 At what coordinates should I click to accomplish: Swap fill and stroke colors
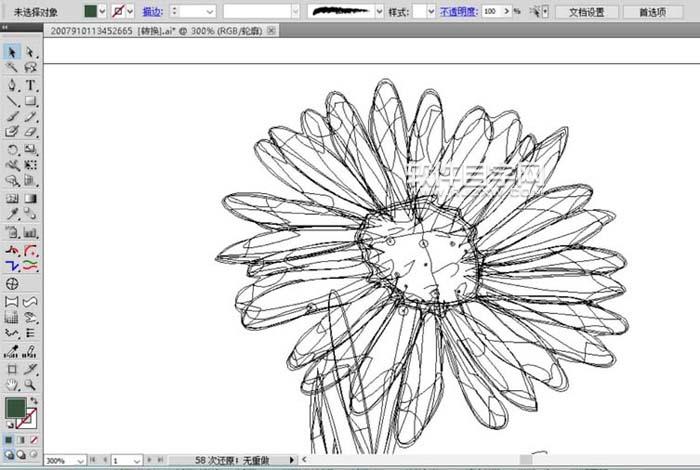(x=33, y=399)
